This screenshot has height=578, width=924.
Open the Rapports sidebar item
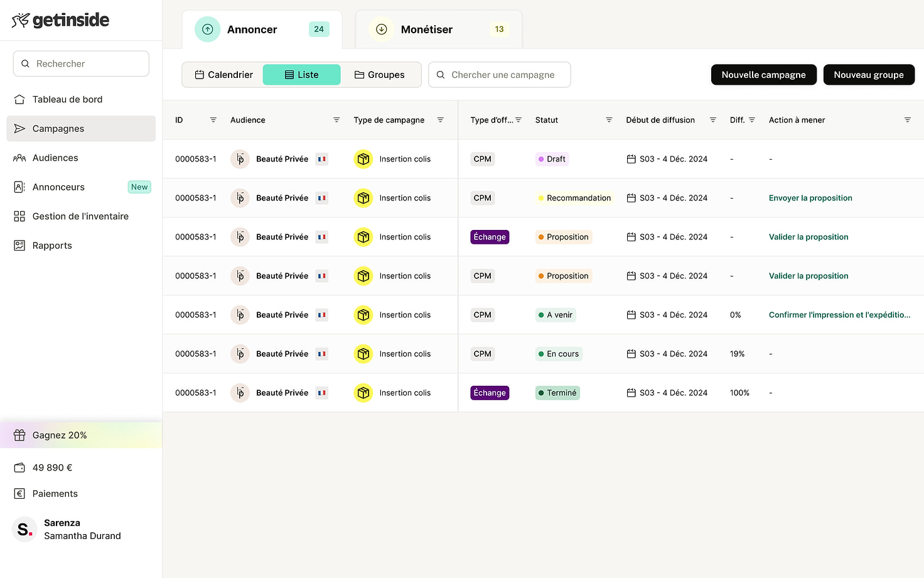click(81, 246)
